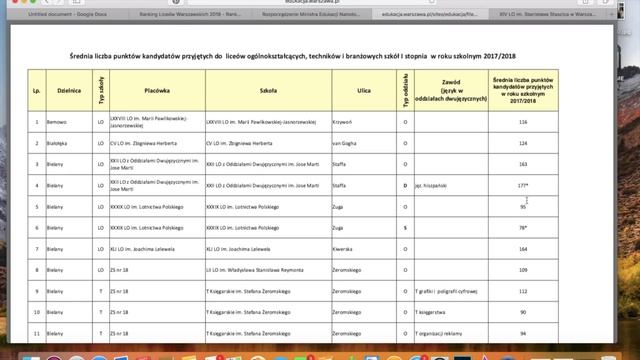Click the 'Typ oddziału' column header
The width and height of the screenshot is (640, 360).
[x=405, y=91]
